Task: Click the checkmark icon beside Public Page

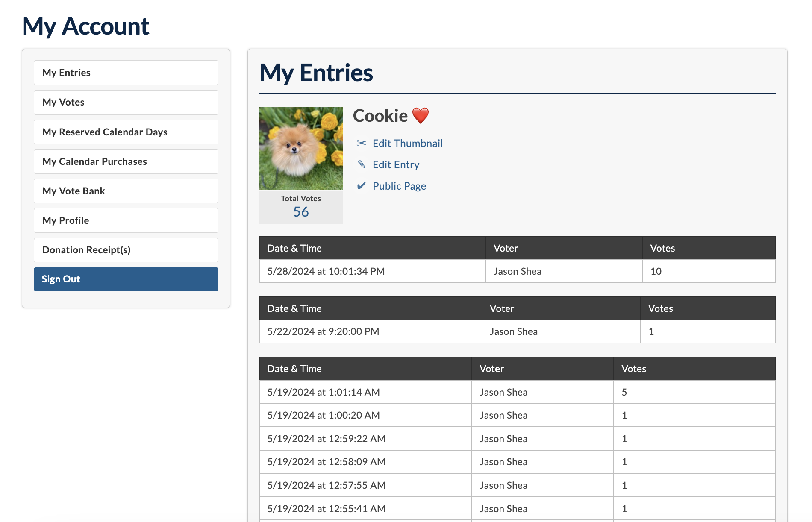Action: [x=361, y=186]
